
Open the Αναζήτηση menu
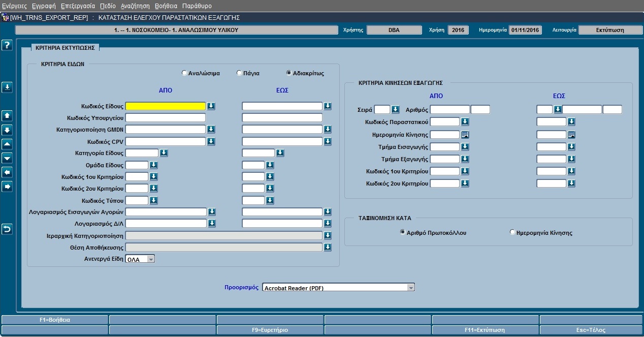(135, 6)
